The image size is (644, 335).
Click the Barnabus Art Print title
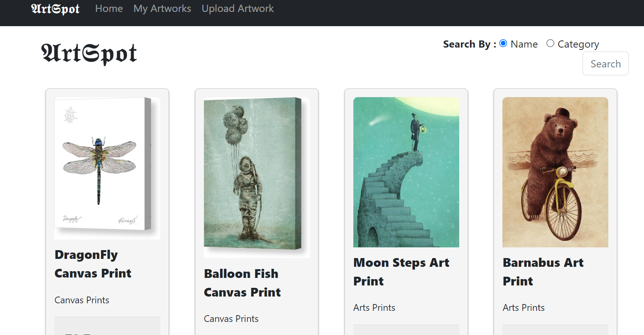click(x=543, y=272)
